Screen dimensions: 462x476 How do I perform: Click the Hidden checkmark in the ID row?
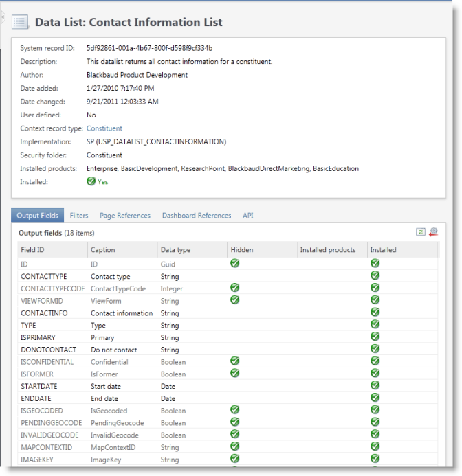(x=235, y=263)
